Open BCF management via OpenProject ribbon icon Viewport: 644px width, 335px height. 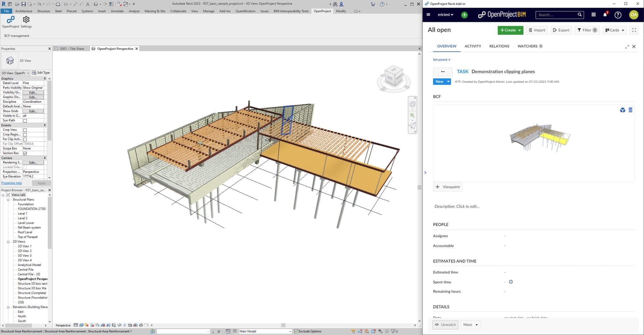(x=10, y=20)
